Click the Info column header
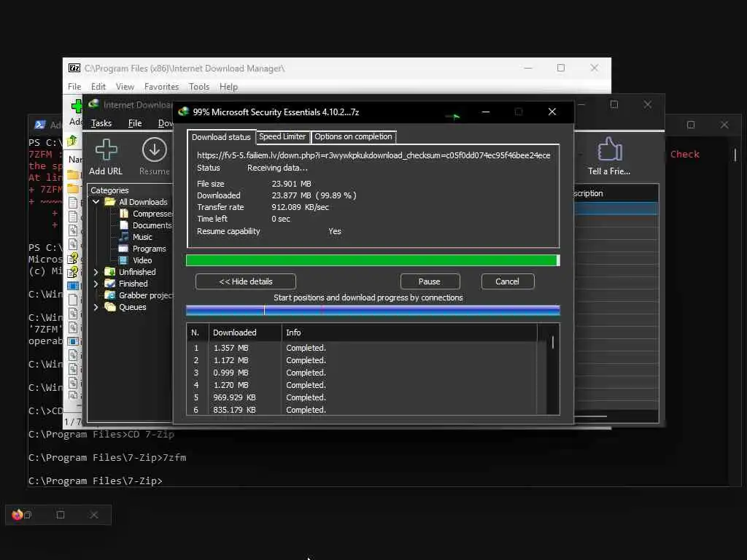 pyautogui.click(x=410, y=332)
